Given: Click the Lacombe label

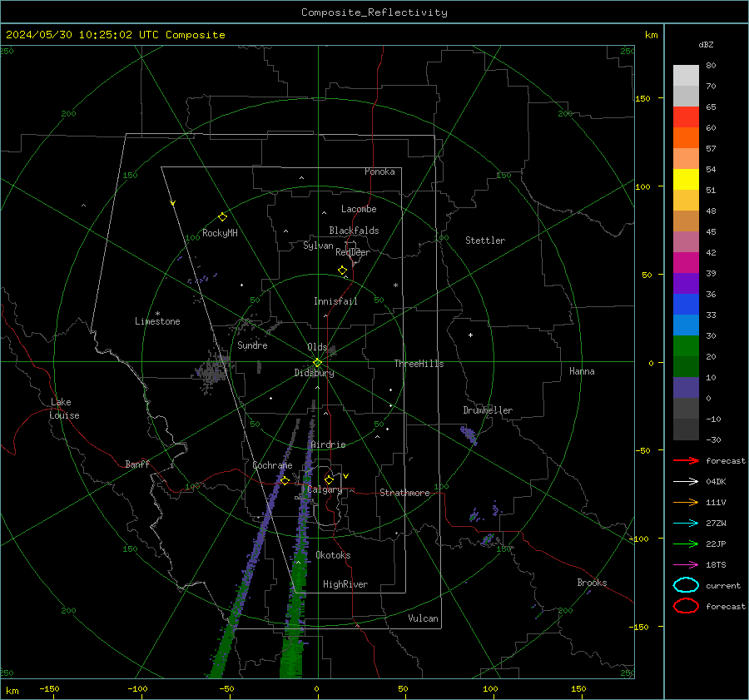Looking at the screenshot, I should (x=359, y=209).
